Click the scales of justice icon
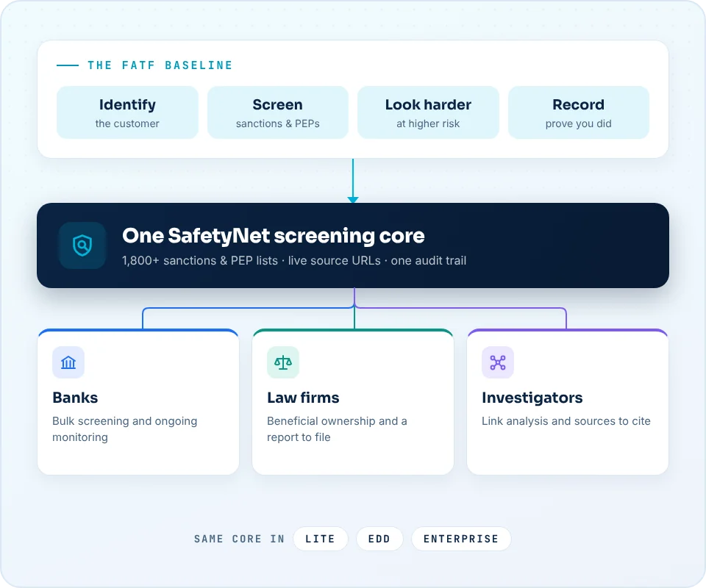 283,362
